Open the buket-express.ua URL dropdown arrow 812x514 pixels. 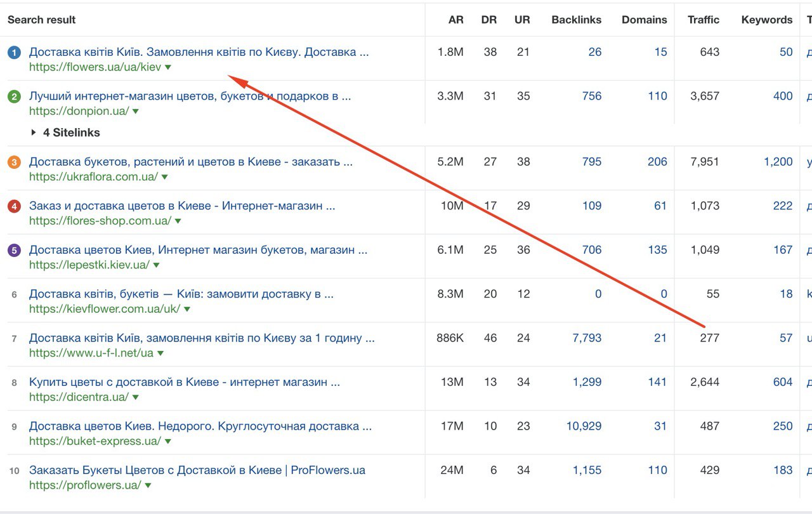[168, 442]
